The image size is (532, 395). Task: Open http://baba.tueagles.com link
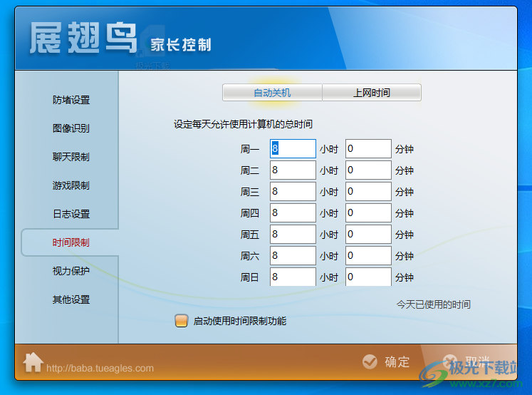(x=100, y=368)
